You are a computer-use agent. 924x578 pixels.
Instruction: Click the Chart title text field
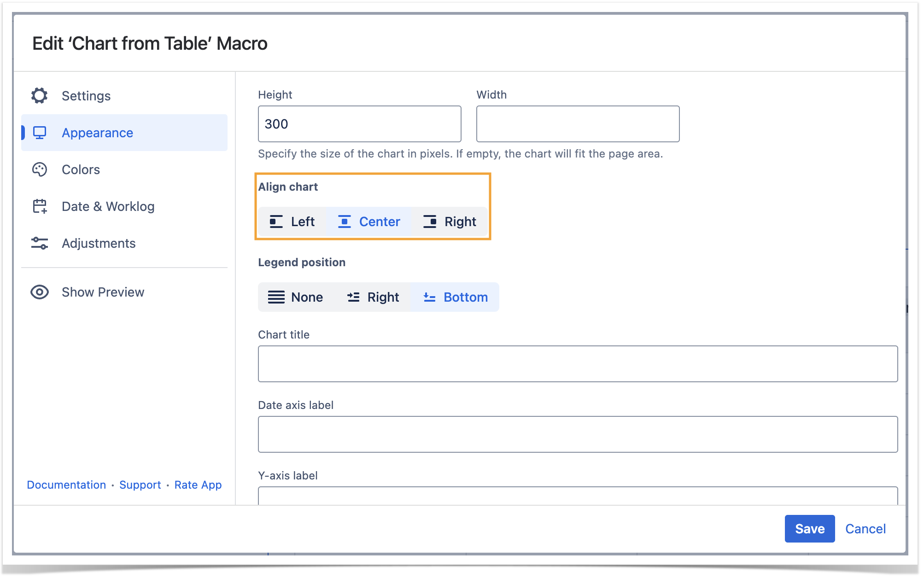point(578,364)
